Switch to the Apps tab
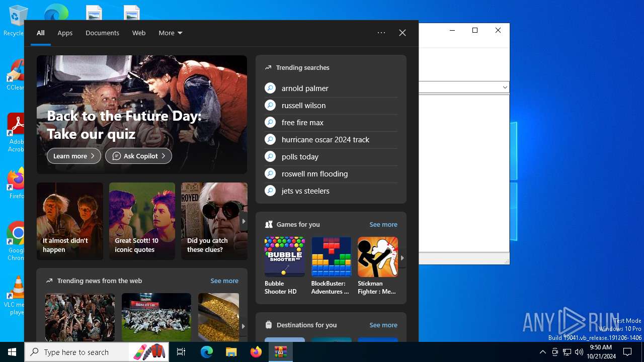This screenshot has width=644, height=362. click(65, 33)
